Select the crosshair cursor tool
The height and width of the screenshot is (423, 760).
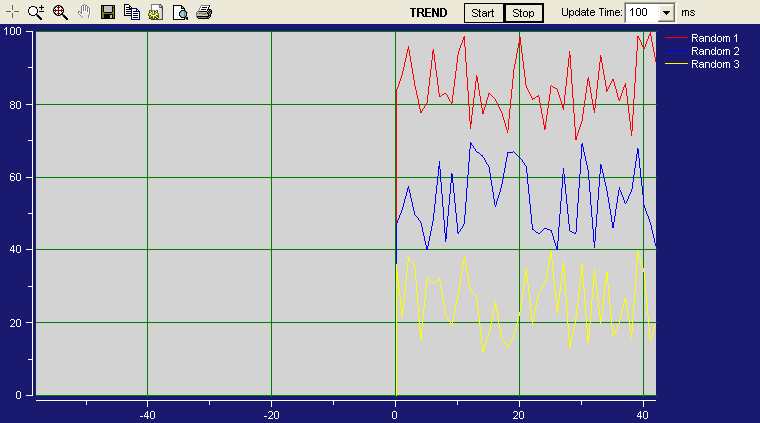point(12,13)
